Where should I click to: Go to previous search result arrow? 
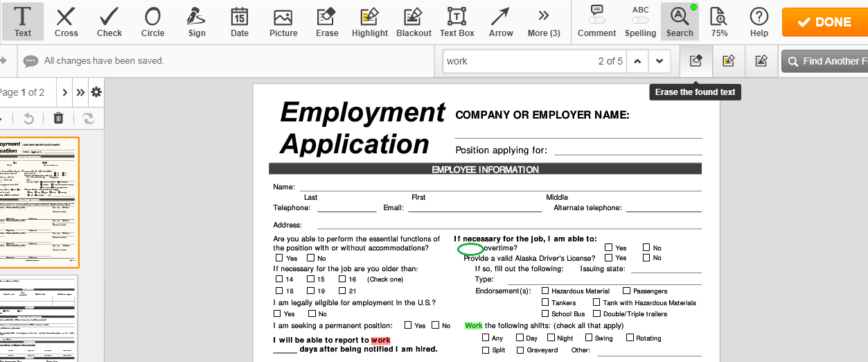637,61
